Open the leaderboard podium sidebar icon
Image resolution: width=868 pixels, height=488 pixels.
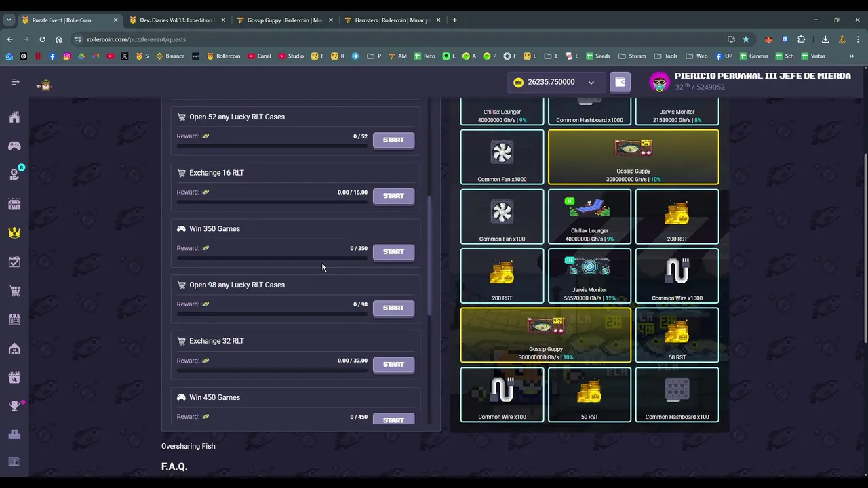coord(14,434)
